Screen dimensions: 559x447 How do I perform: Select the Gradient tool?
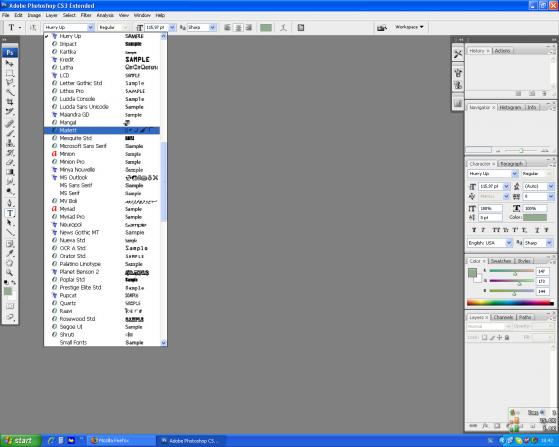pos(10,172)
